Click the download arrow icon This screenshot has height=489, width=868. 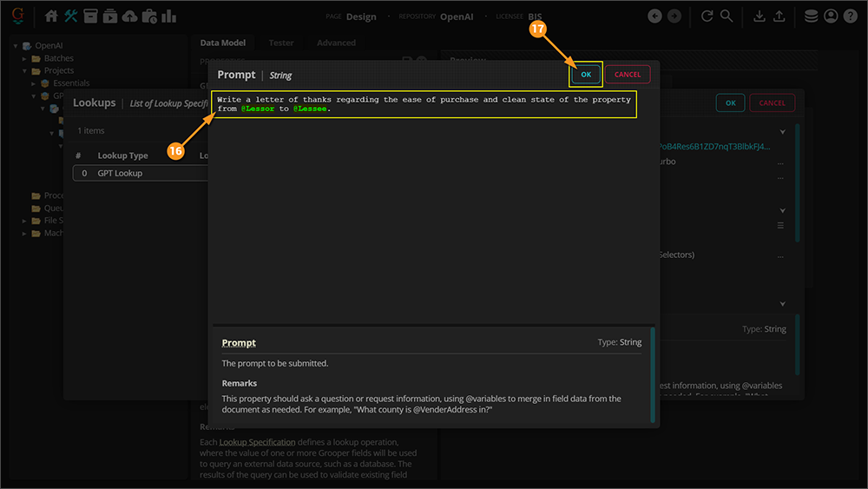759,16
